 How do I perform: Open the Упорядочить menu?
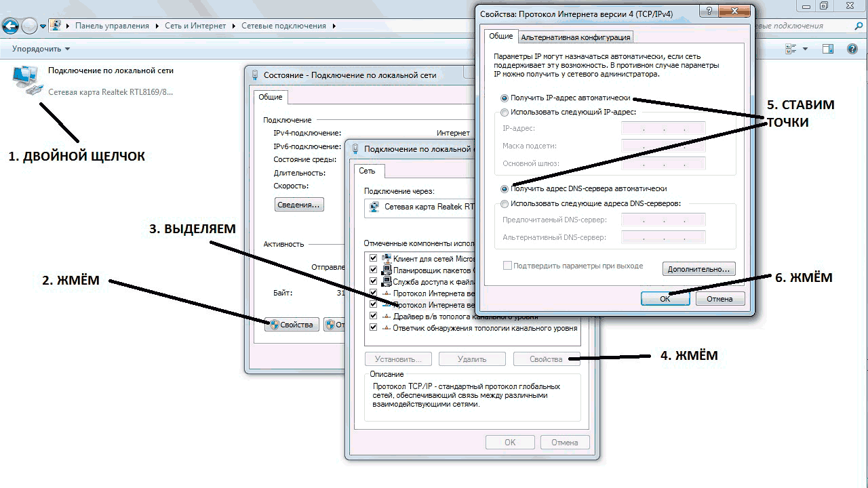pyautogui.click(x=41, y=49)
